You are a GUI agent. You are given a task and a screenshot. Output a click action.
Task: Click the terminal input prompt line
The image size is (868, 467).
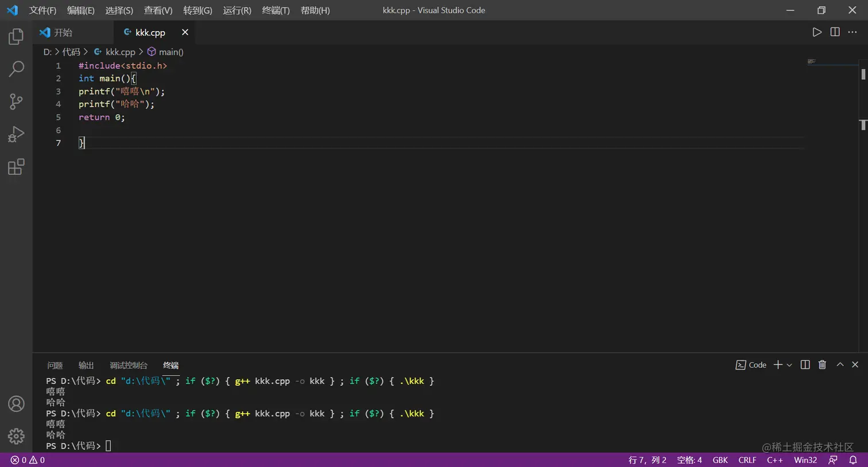click(109, 446)
